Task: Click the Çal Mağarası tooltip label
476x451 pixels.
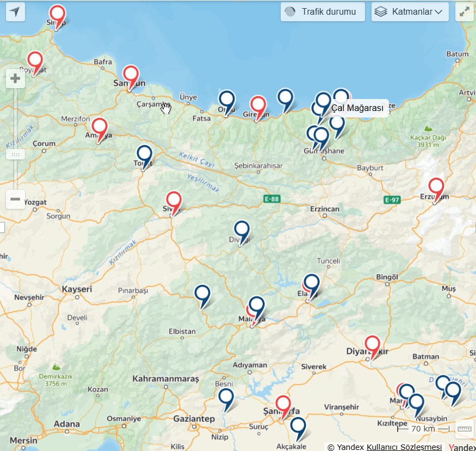Action: coord(357,108)
